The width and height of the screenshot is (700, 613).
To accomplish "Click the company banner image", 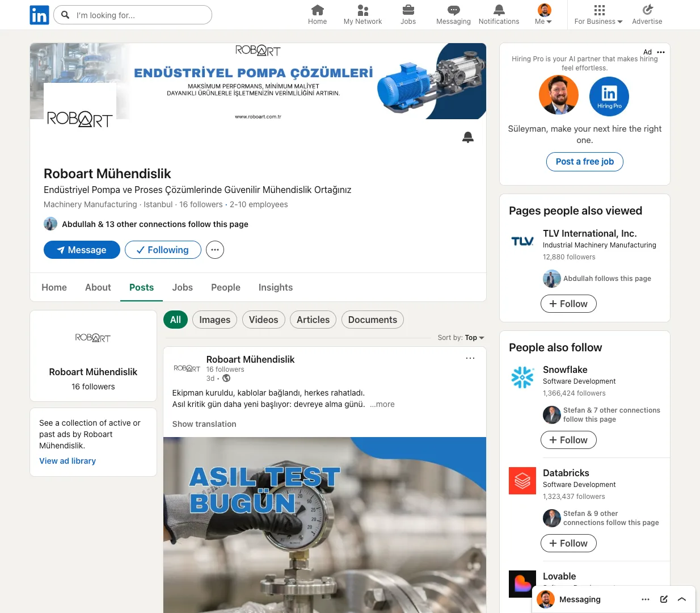I will 258,81.
